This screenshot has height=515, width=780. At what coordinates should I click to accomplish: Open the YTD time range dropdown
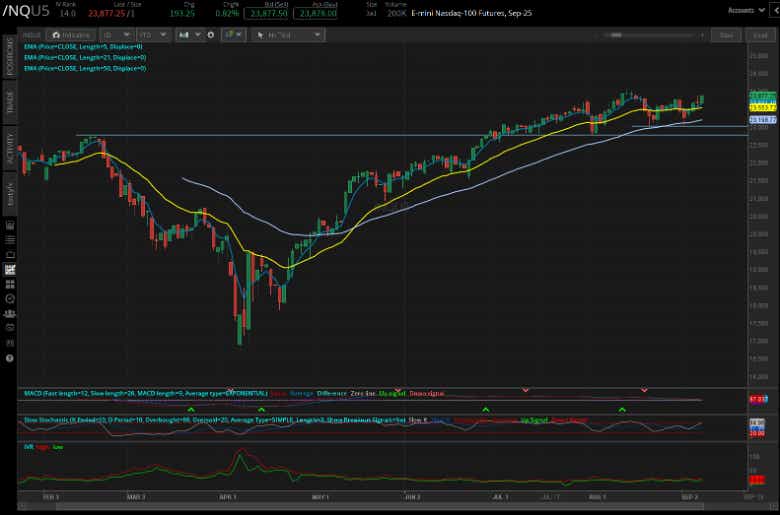[x=153, y=35]
